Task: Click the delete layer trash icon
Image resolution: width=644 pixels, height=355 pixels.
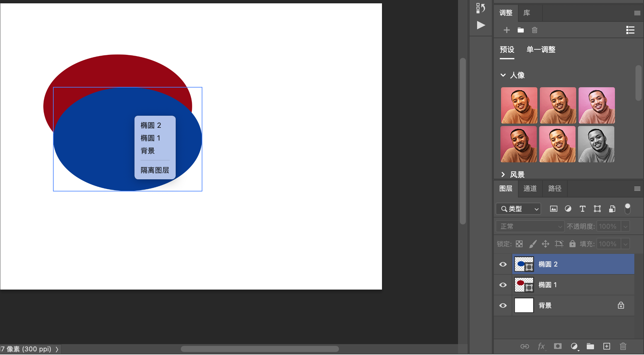Action: click(x=623, y=346)
